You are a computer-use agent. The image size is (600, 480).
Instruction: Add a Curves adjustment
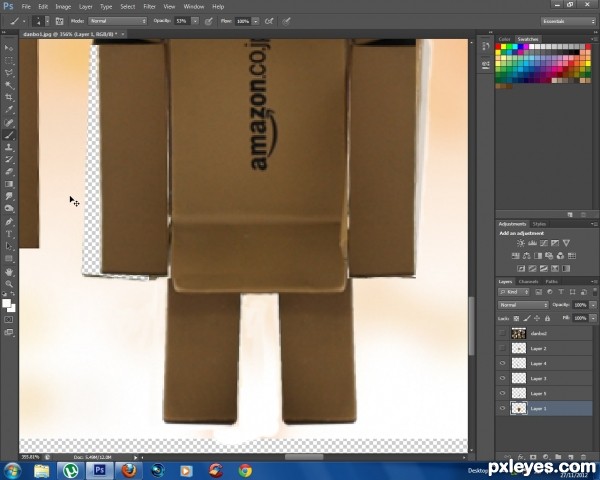coord(543,243)
